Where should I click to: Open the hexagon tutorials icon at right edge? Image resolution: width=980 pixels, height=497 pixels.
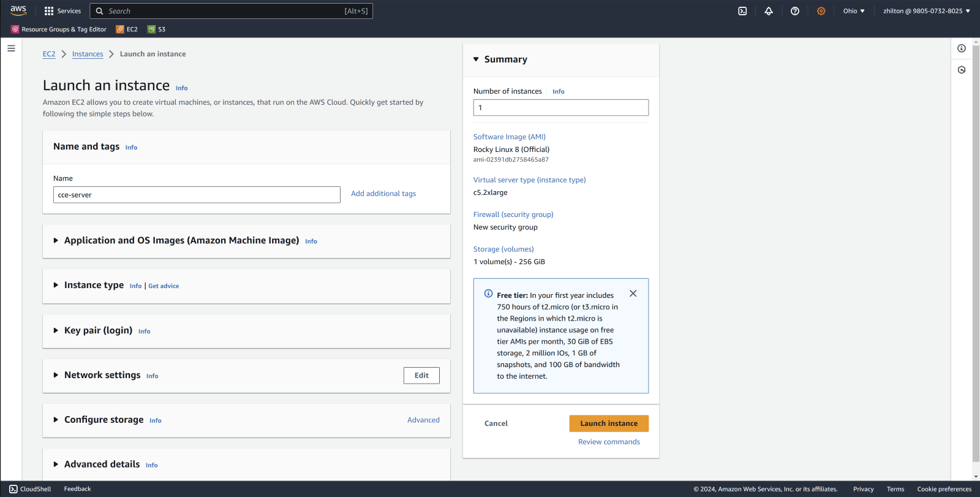(962, 70)
